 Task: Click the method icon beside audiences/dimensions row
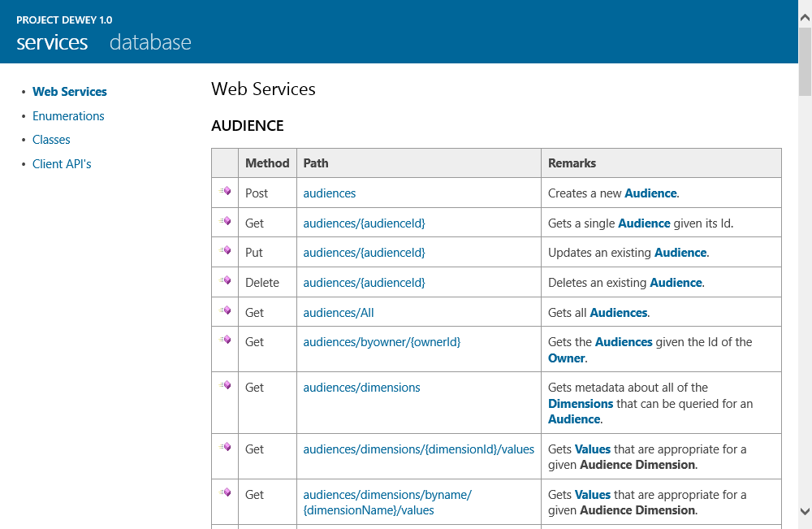pyautogui.click(x=225, y=386)
